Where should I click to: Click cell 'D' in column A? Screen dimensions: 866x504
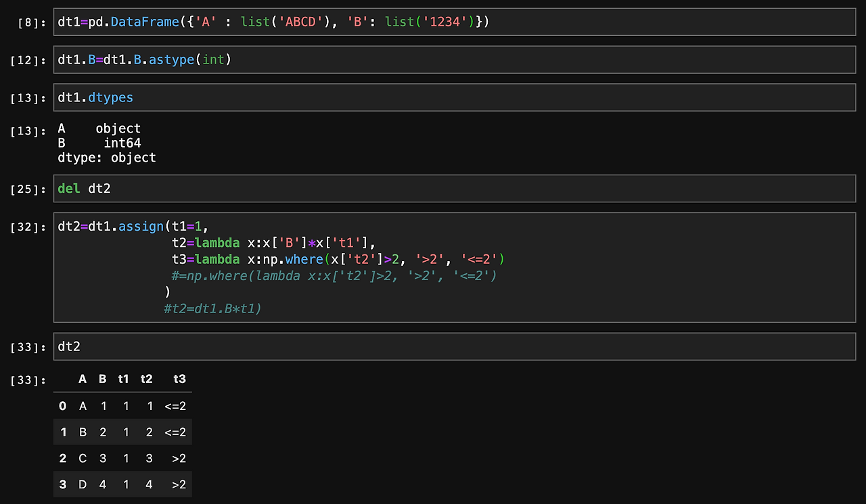[x=83, y=484]
